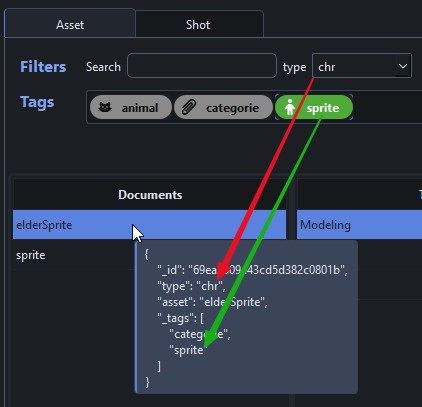Open the type dropdown showing chr
The height and width of the screenshot is (407, 422).
(362, 66)
